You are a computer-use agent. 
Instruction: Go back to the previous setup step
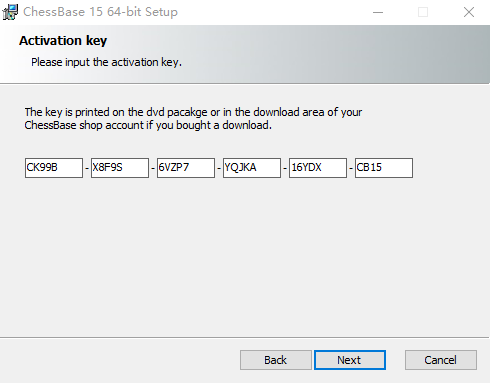tap(276, 360)
